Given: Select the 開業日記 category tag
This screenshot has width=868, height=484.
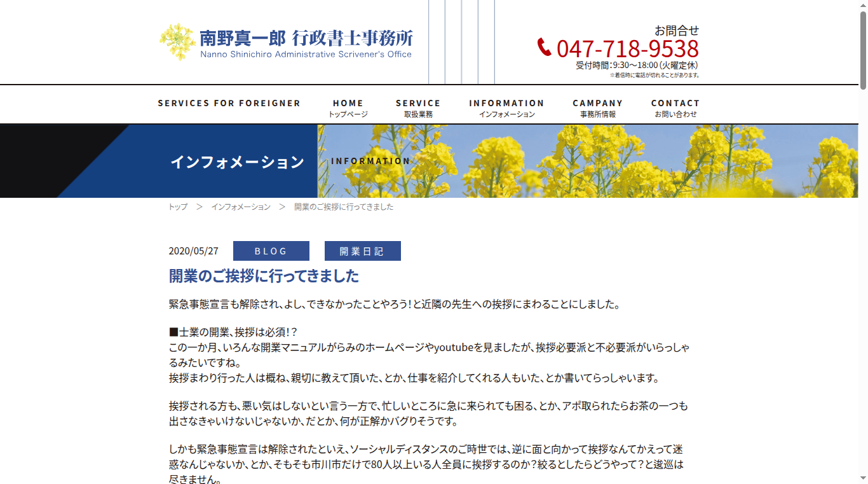Looking at the screenshot, I should (x=362, y=251).
